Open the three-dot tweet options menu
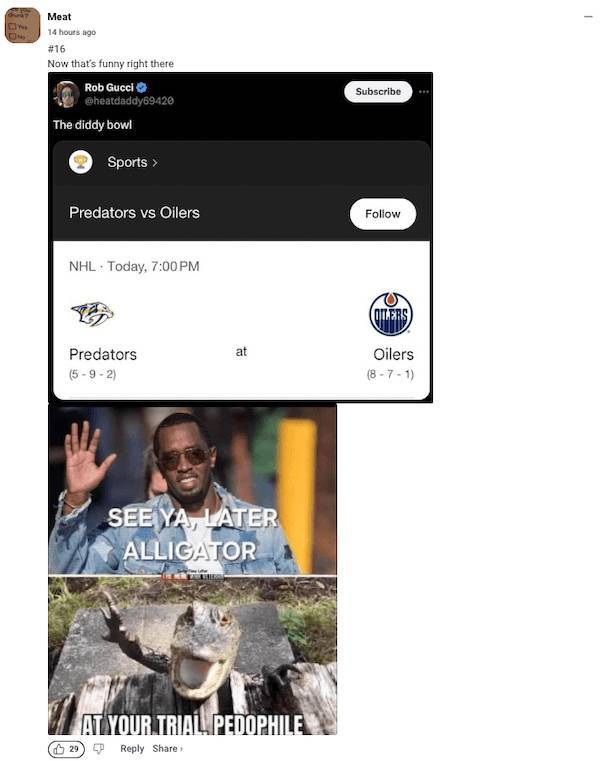 click(x=424, y=92)
